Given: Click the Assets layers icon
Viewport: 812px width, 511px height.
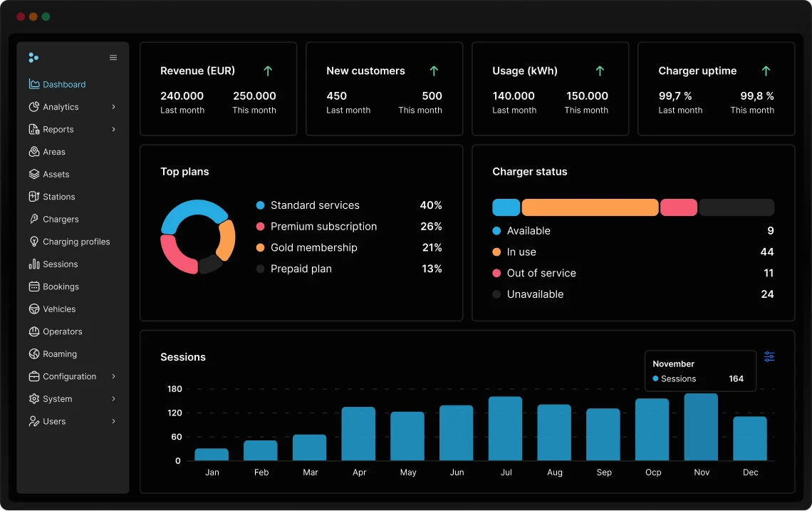Looking at the screenshot, I should (34, 174).
